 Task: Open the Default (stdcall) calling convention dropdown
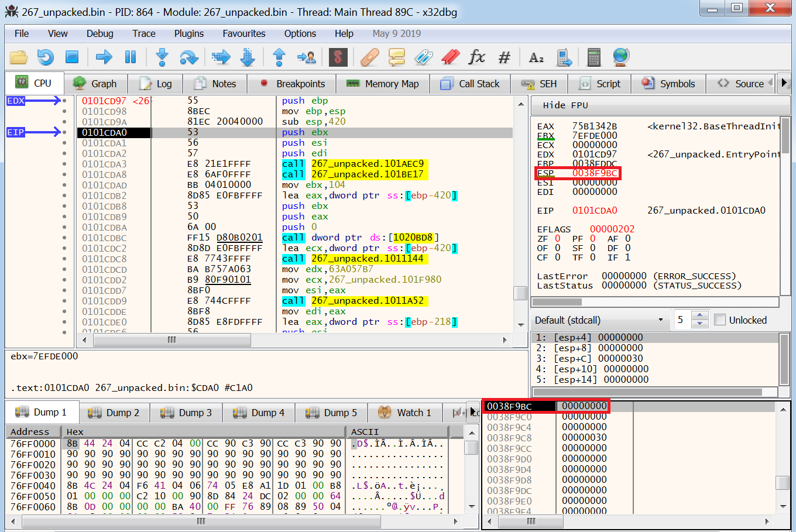600,320
